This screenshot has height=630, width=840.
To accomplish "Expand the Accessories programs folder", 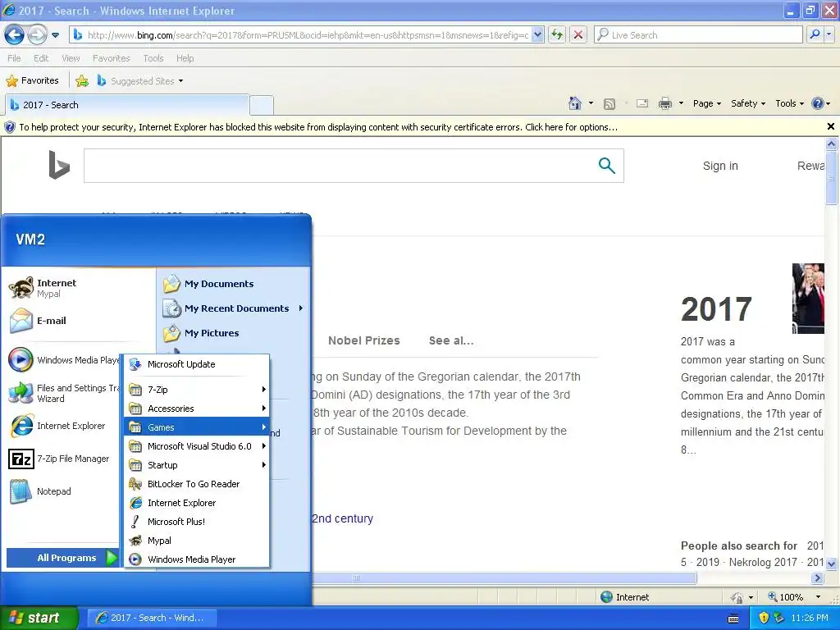I will (x=197, y=409).
